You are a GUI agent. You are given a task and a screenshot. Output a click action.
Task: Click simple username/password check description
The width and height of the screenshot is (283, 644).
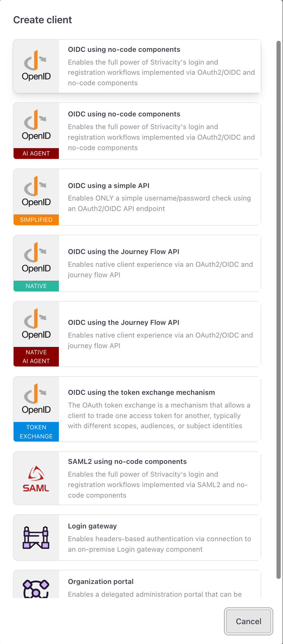click(159, 203)
